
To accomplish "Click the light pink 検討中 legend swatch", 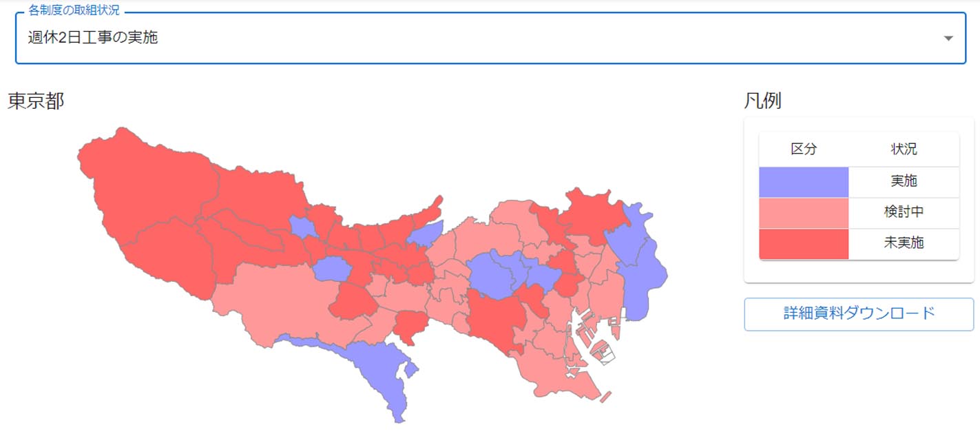I will coord(804,213).
